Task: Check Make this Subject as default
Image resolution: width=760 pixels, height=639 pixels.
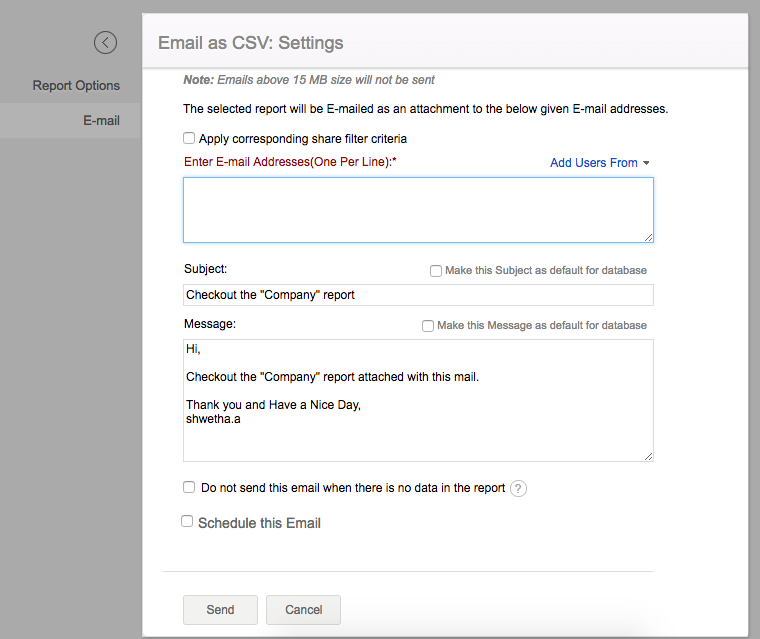Action: coord(436,270)
